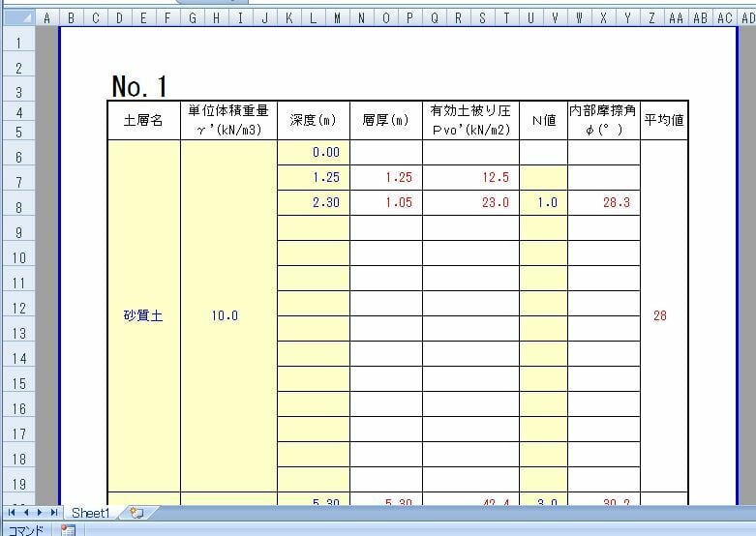Go to the previous sheet with navigation arrow
Image resolution: width=756 pixels, height=536 pixels.
[26, 513]
